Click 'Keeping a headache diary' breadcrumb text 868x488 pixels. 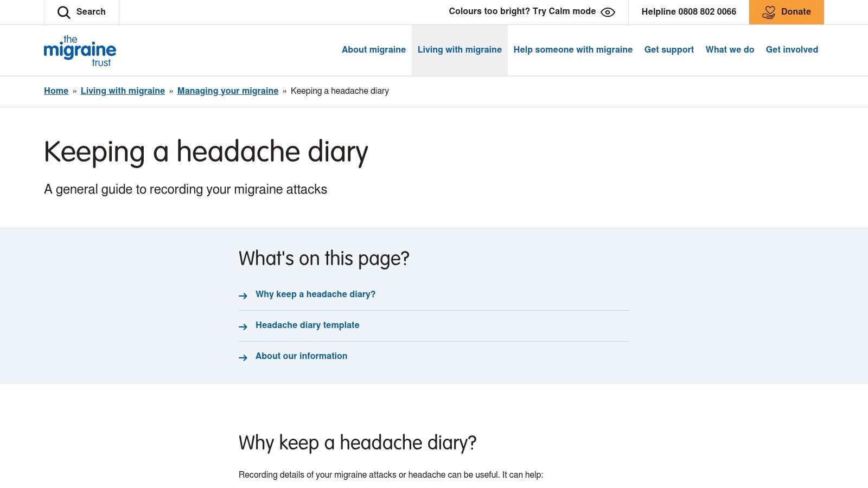(340, 91)
